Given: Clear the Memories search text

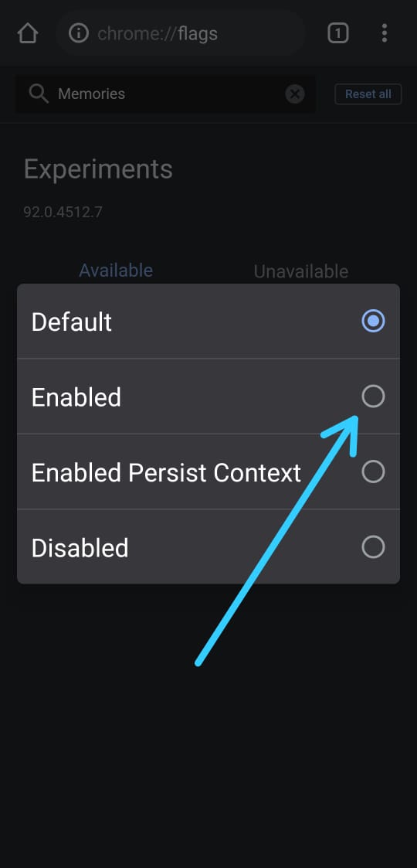Looking at the screenshot, I should [x=295, y=94].
